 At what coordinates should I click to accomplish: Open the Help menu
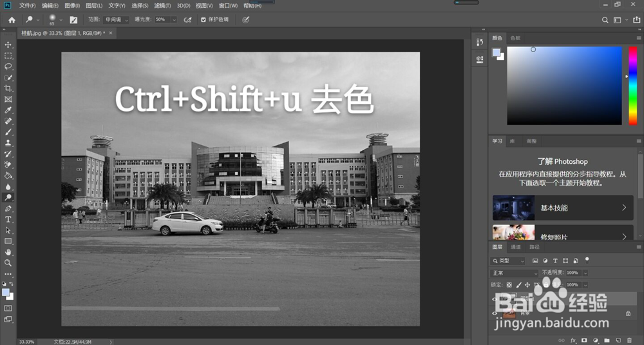(x=252, y=6)
